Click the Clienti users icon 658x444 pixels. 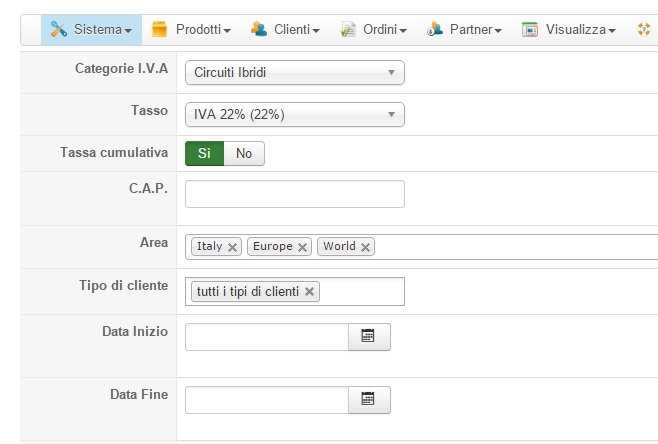[258, 30]
